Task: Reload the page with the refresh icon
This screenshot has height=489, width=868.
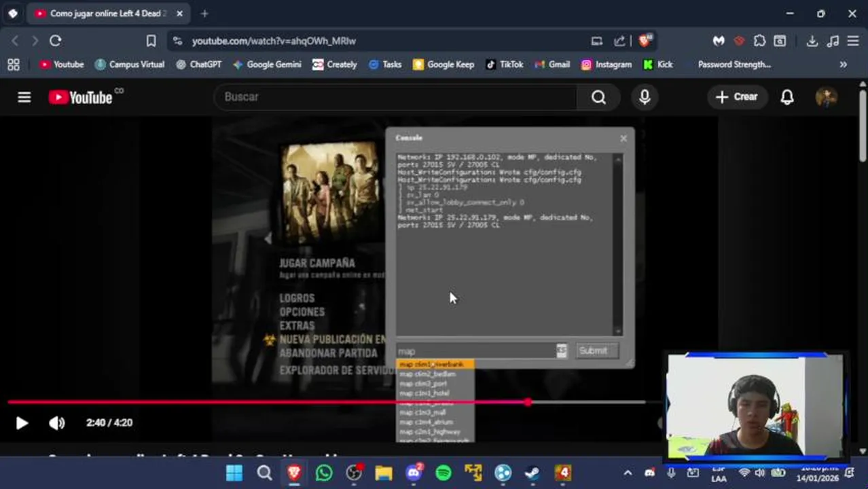Action: click(x=56, y=41)
